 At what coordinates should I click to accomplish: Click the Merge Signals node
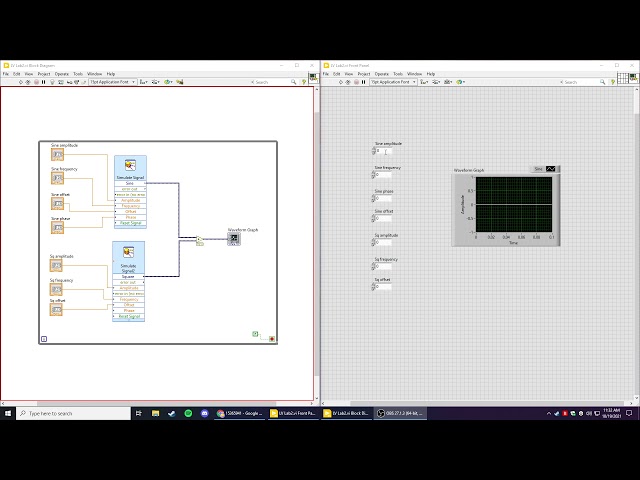pyautogui.click(x=200, y=239)
